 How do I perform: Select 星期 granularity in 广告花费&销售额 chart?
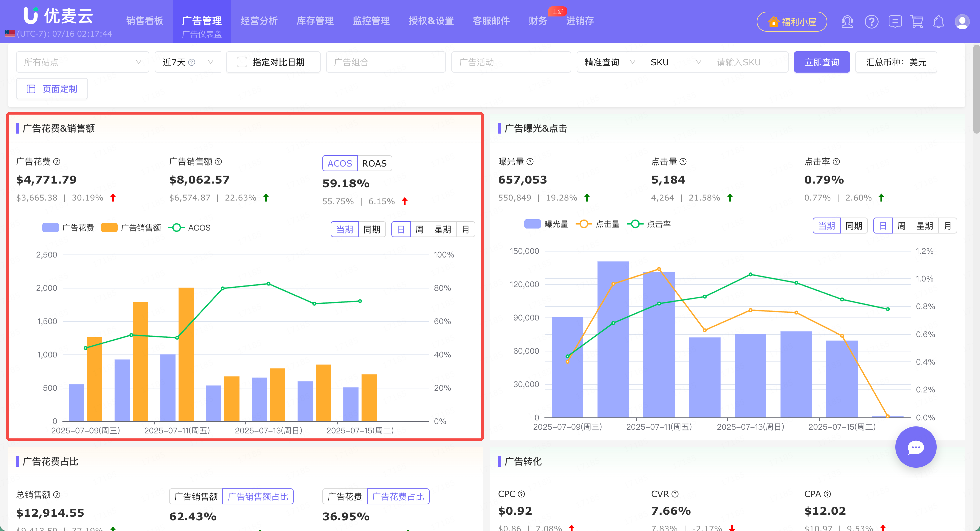coord(442,229)
